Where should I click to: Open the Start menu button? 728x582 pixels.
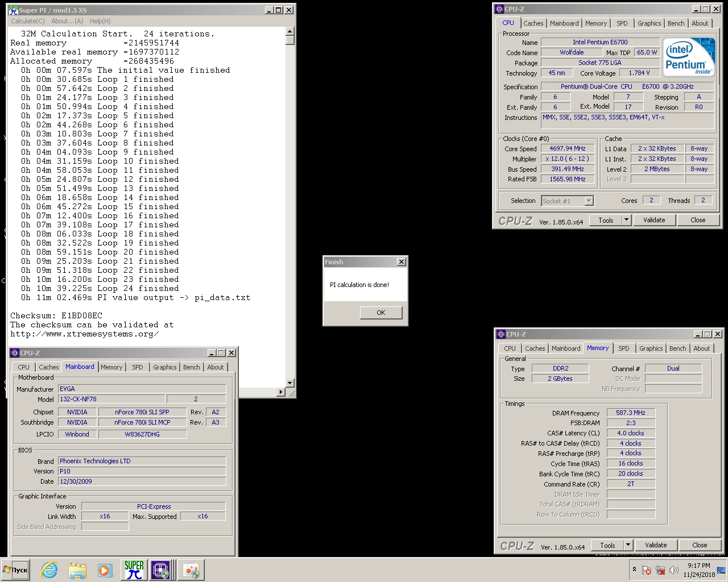(x=16, y=570)
